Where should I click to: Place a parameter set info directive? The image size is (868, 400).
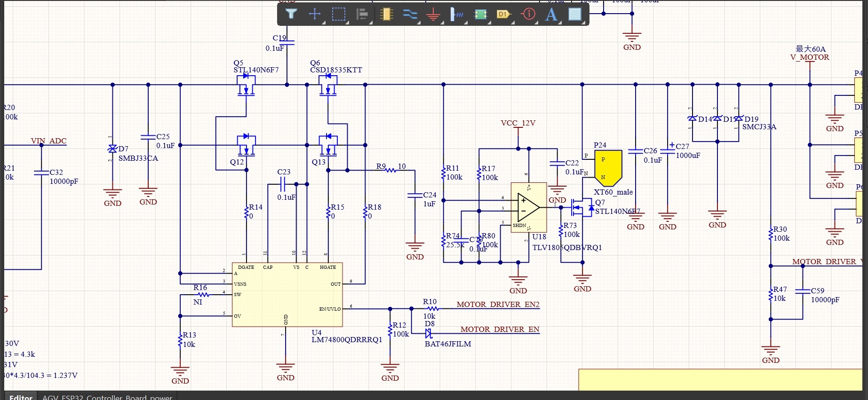(528, 14)
